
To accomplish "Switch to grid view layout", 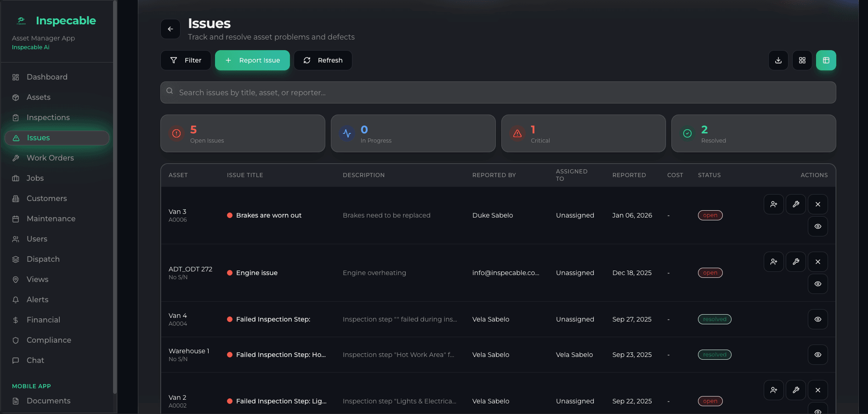I will tap(802, 60).
